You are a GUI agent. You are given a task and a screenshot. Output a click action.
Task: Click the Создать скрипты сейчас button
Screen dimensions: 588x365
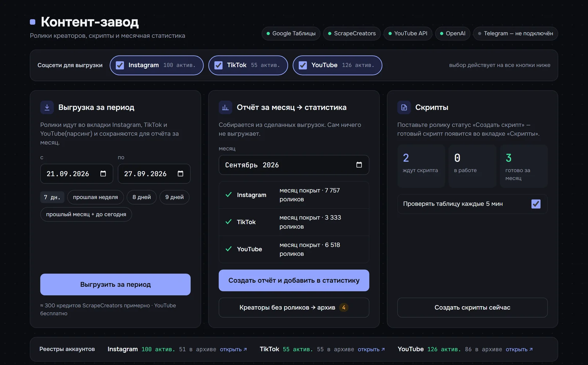tap(472, 307)
